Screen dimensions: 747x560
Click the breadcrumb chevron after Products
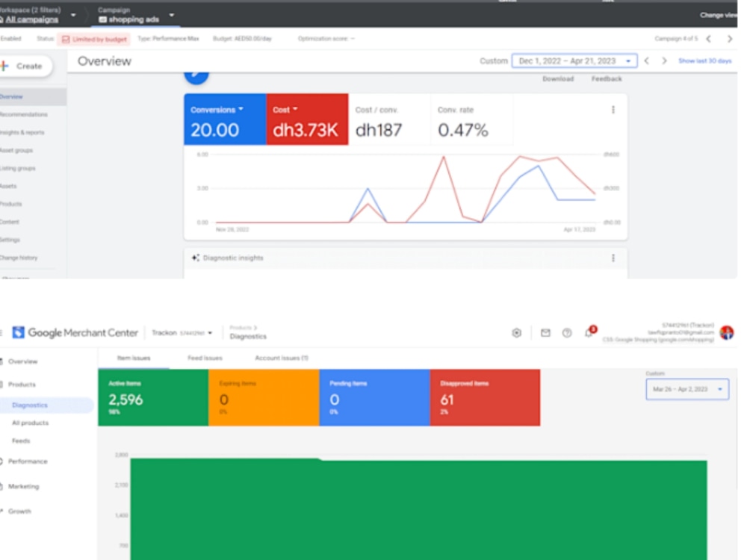(x=255, y=328)
